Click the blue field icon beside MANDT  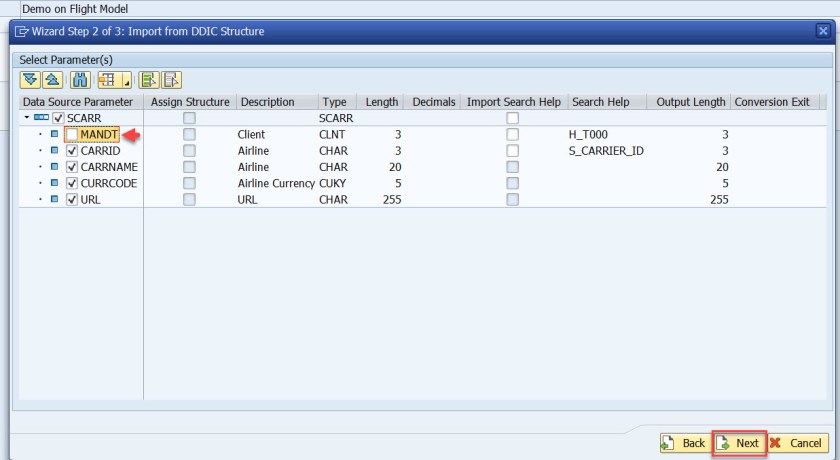(54, 134)
